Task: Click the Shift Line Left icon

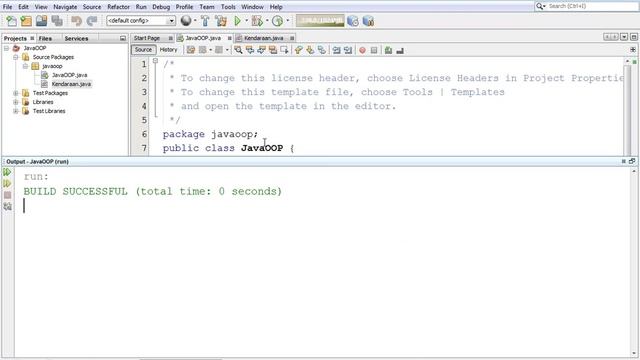Action: coord(336,50)
